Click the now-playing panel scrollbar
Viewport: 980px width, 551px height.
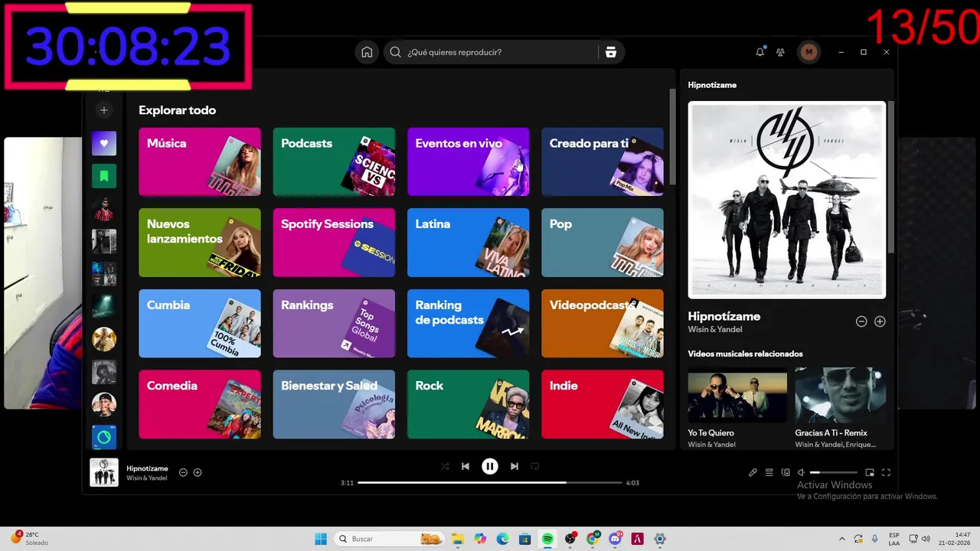click(891, 177)
